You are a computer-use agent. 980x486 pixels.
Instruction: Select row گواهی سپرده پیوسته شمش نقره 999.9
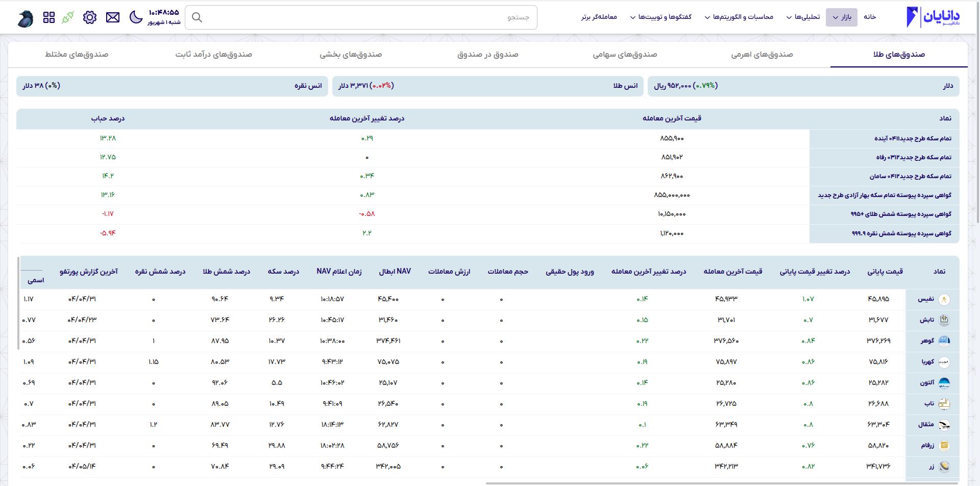pos(487,233)
